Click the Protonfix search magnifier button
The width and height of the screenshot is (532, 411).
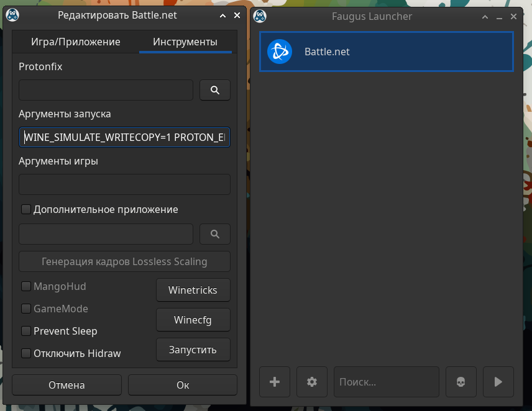tap(214, 90)
